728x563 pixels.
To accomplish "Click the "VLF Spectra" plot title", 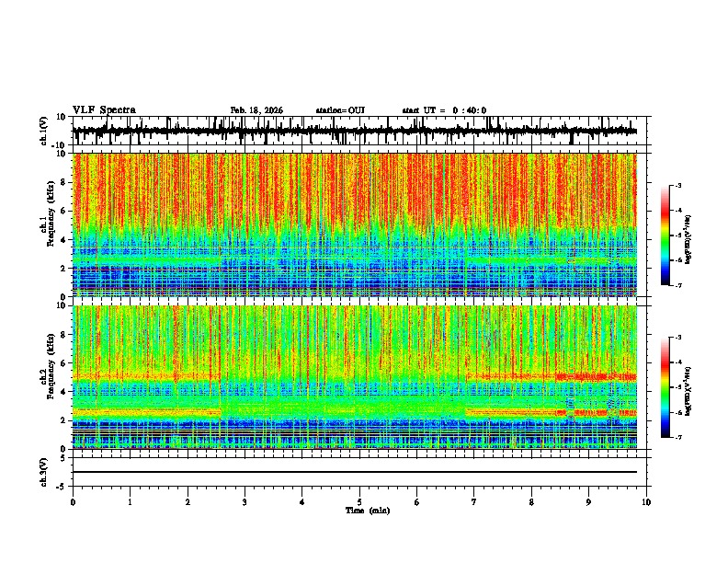I will 104,110.
